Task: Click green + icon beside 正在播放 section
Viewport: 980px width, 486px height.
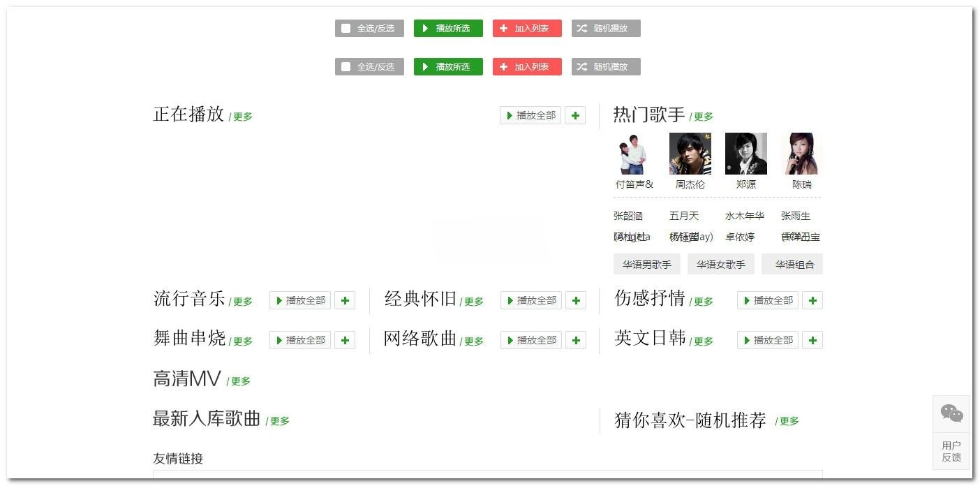Action: coord(574,115)
